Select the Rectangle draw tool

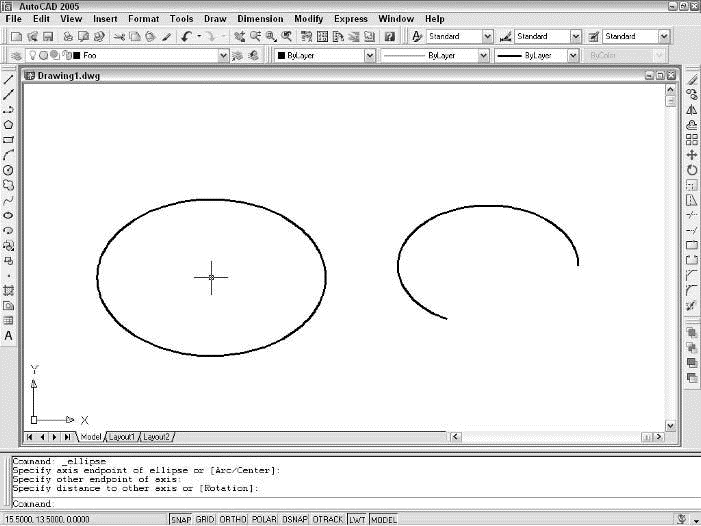click(9, 140)
